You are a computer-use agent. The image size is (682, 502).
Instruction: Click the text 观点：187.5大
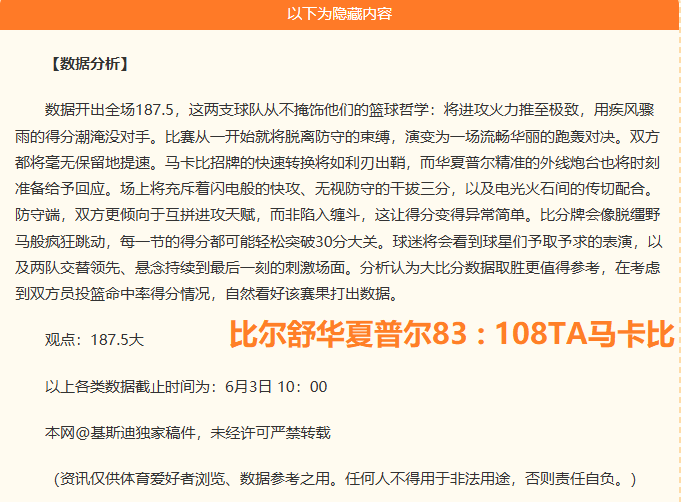coord(94,340)
